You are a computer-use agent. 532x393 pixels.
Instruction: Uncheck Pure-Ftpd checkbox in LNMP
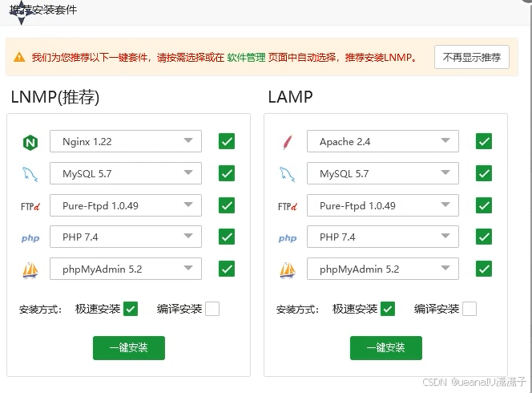pos(227,205)
